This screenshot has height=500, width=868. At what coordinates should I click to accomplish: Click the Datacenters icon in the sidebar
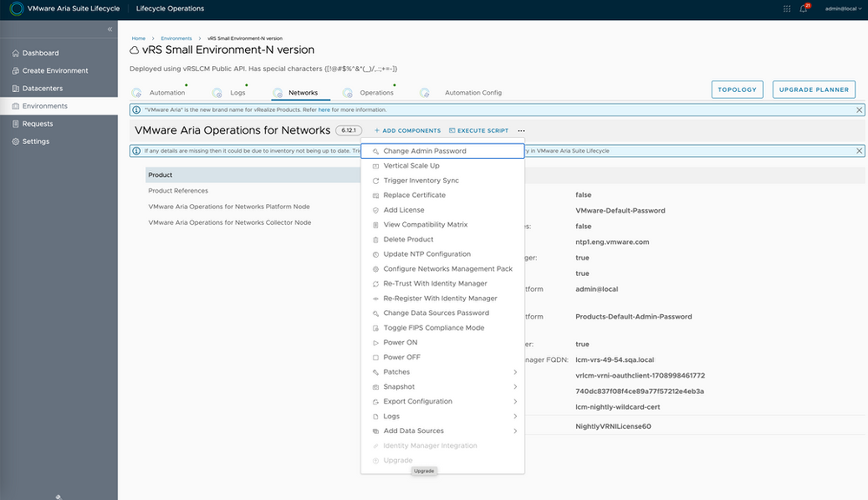click(x=16, y=89)
